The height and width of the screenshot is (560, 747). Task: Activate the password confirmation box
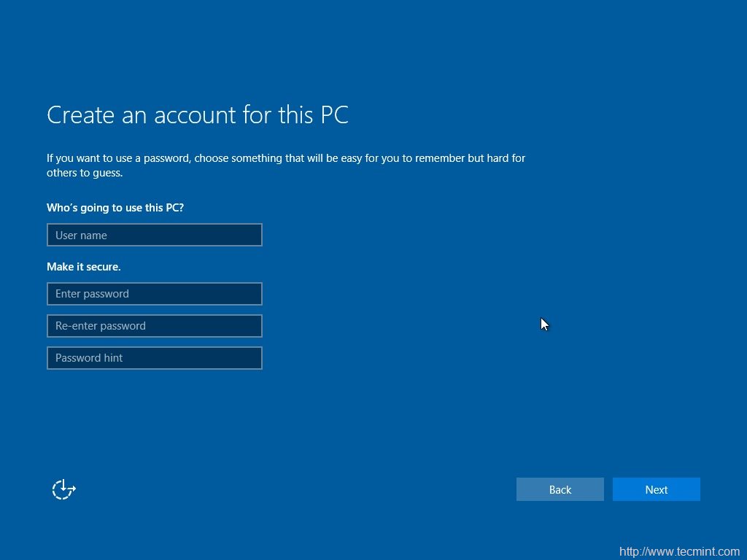click(x=154, y=325)
